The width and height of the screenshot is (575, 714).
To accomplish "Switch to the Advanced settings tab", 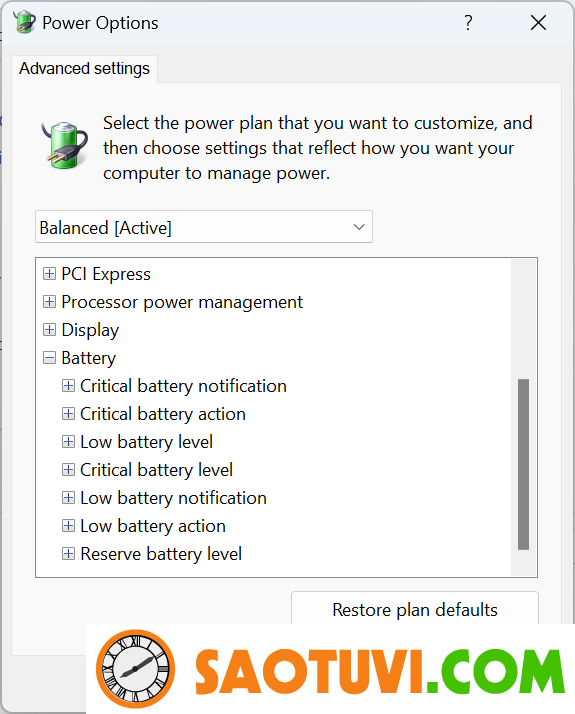I will click(85, 69).
